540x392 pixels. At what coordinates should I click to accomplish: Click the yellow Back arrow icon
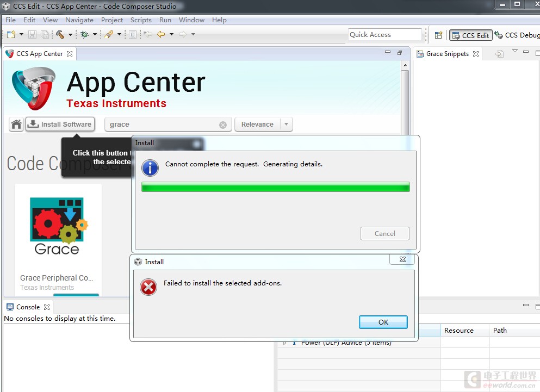161,34
